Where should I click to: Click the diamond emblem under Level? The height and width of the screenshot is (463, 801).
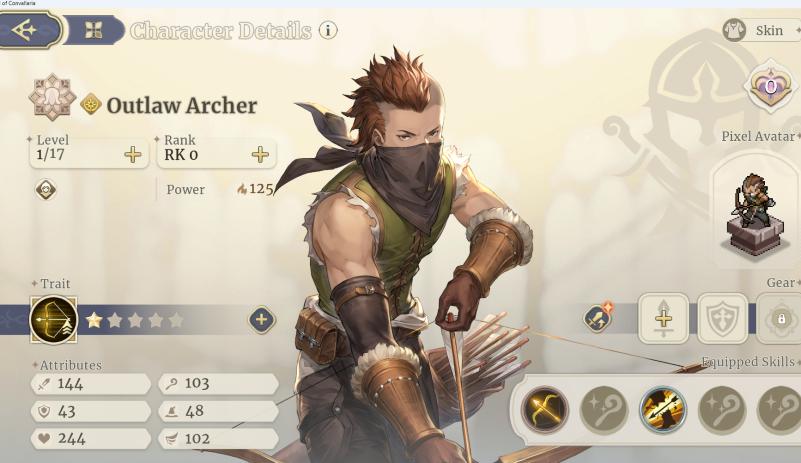tap(45, 190)
